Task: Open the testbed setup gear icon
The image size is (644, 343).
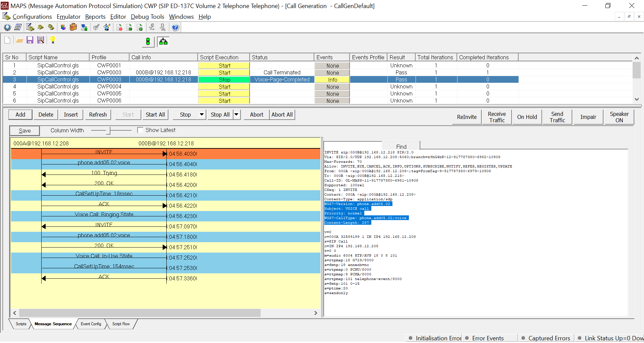Action: (x=7, y=27)
